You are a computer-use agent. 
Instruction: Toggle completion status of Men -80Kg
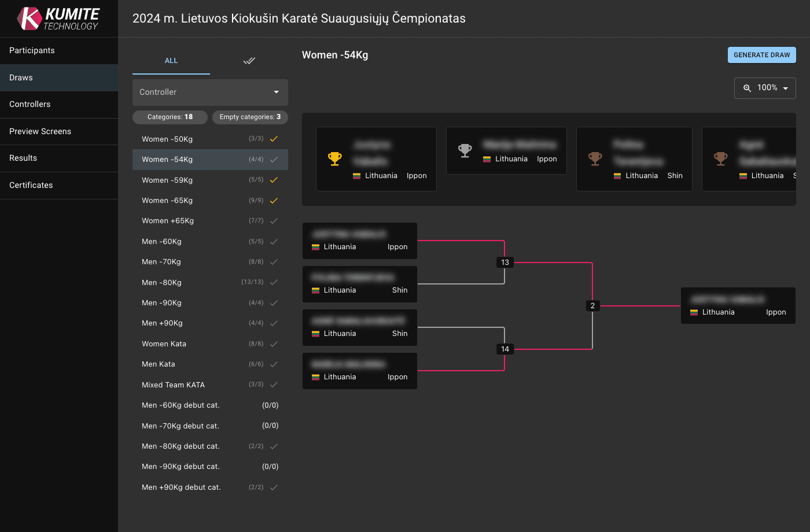tap(273, 282)
